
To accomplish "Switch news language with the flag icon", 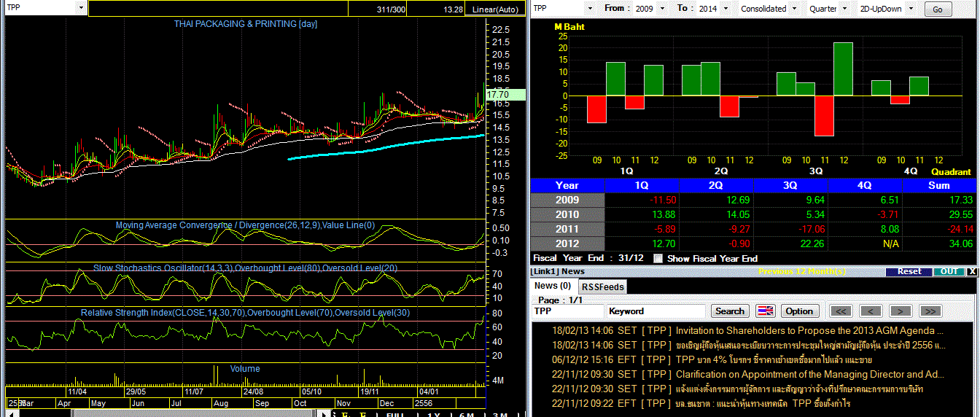I will click(x=766, y=311).
